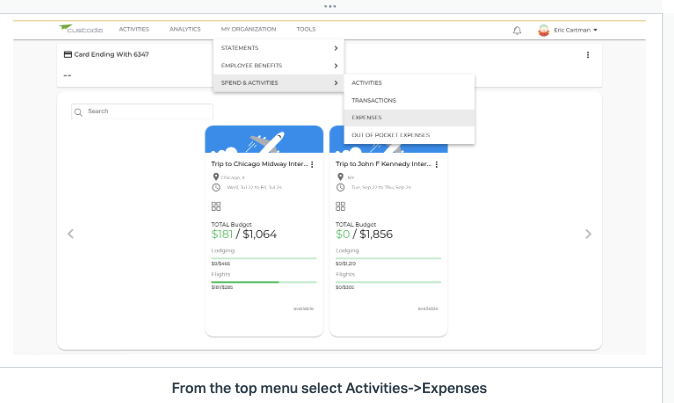
Task: Select Expenses from the submenu
Action: (409, 118)
